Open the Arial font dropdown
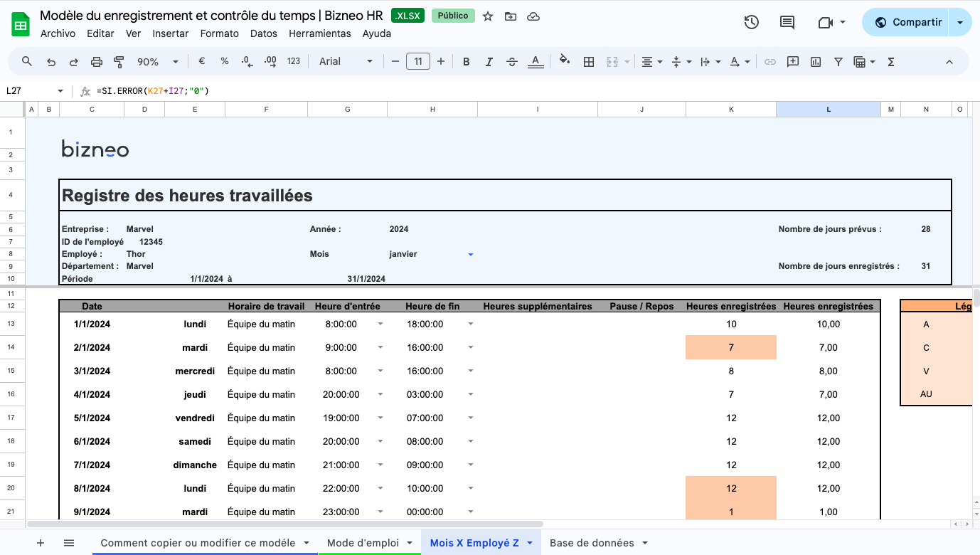Image resolution: width=980 pixels, height=555 pixels. pos(346,62)
